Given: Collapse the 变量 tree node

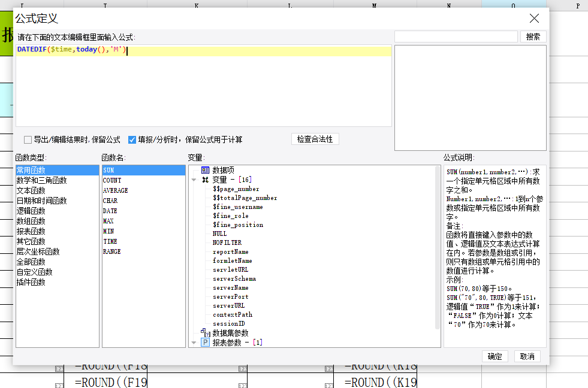Looking at the screenshot, I should point(194,180).
